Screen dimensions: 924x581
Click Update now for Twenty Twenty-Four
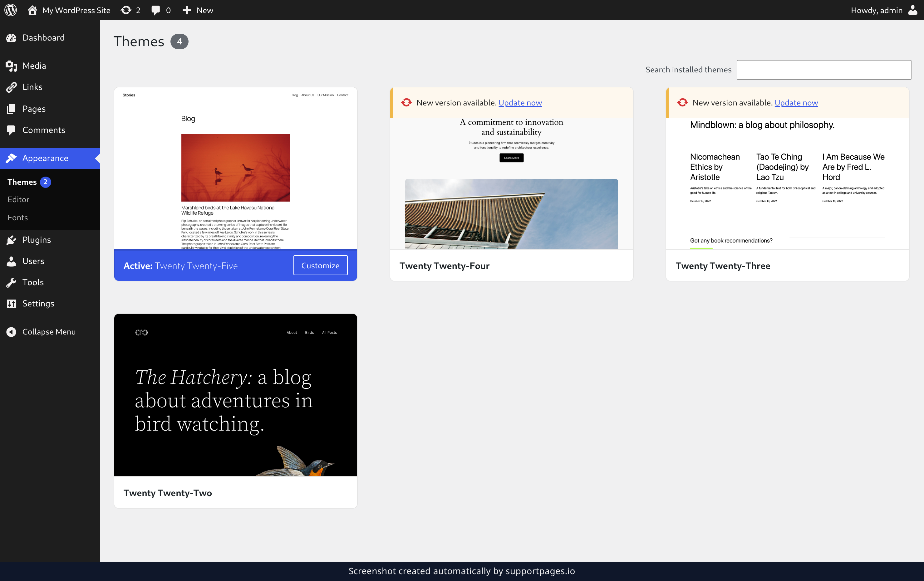pyautogui.click(x=520, y=103)
